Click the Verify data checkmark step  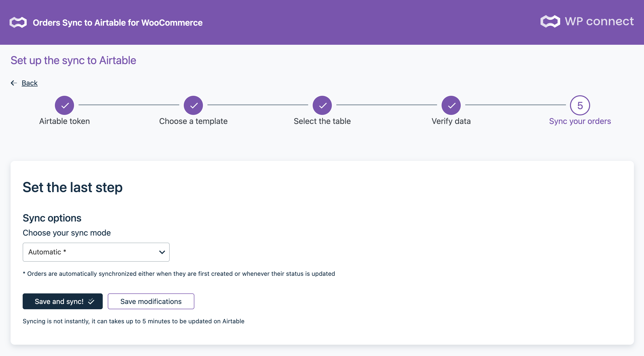(x=451, y=105)
